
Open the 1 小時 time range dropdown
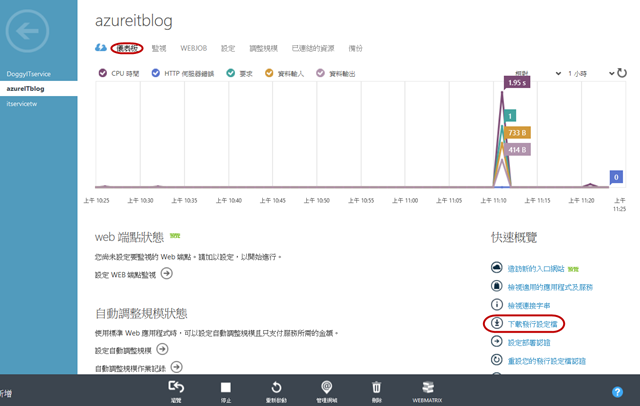(x=591, y=73)
